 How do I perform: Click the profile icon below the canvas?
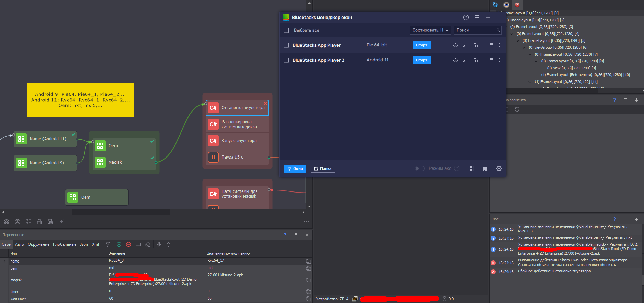coord(17,222)
